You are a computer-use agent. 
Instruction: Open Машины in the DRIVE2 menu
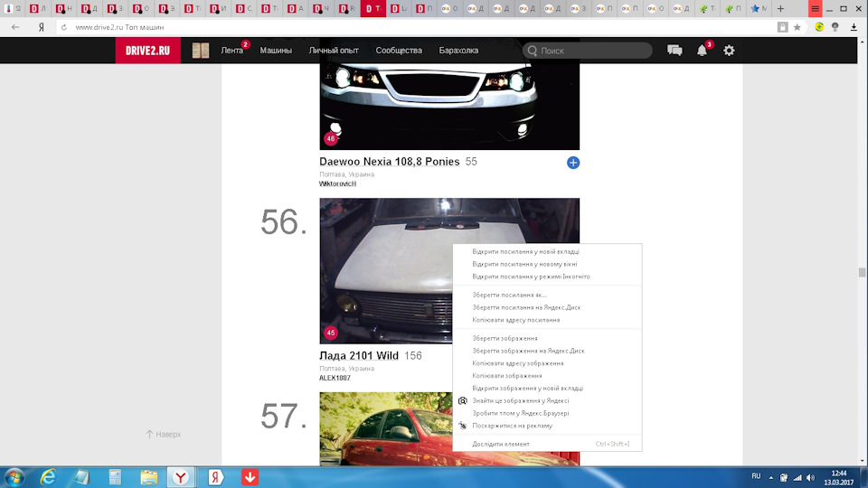click(x=276, y=51)
